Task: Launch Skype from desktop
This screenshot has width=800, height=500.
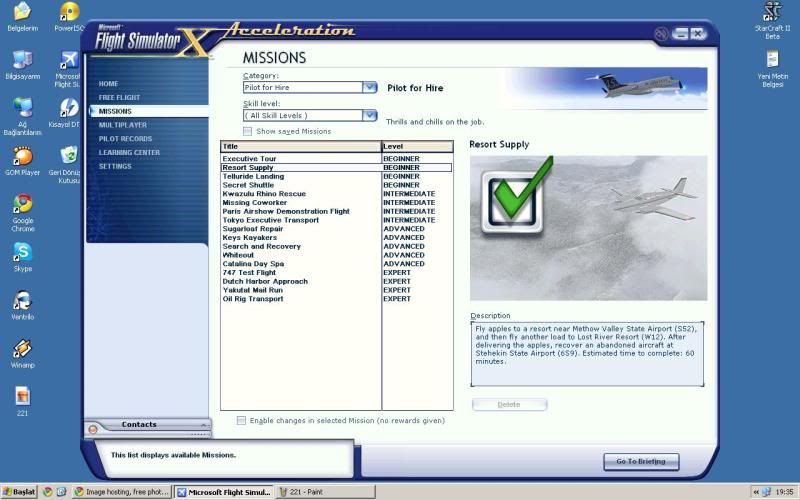Action: [x=22, y=257]
